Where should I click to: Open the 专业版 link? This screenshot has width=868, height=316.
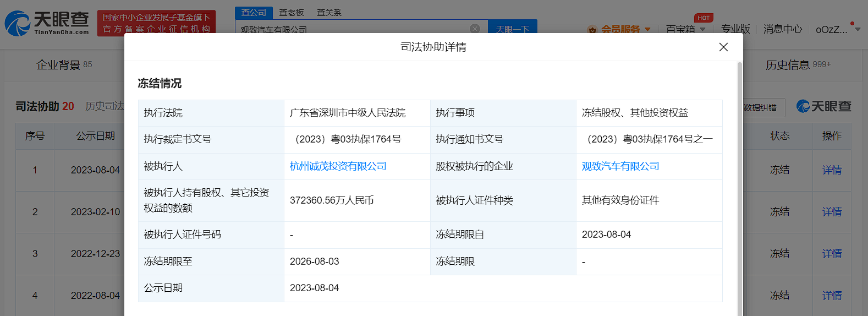735,29
